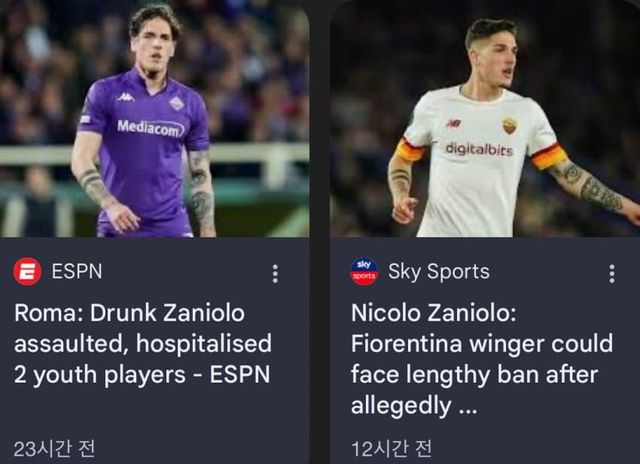Expand the truncated "allegedly ..." headline text
The image size is (640, 464).
click(415, 405)
